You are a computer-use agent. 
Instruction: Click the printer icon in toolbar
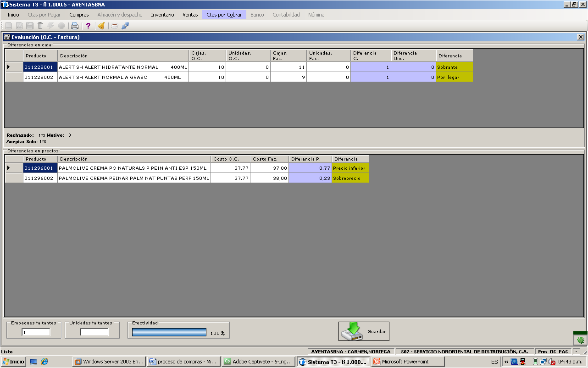pos(75,26)
